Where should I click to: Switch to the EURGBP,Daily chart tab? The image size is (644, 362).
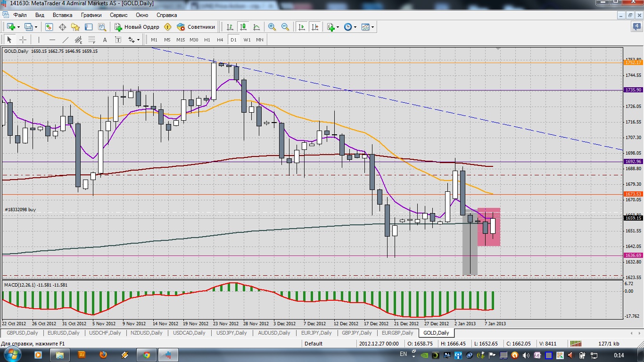tap(397, 333)
